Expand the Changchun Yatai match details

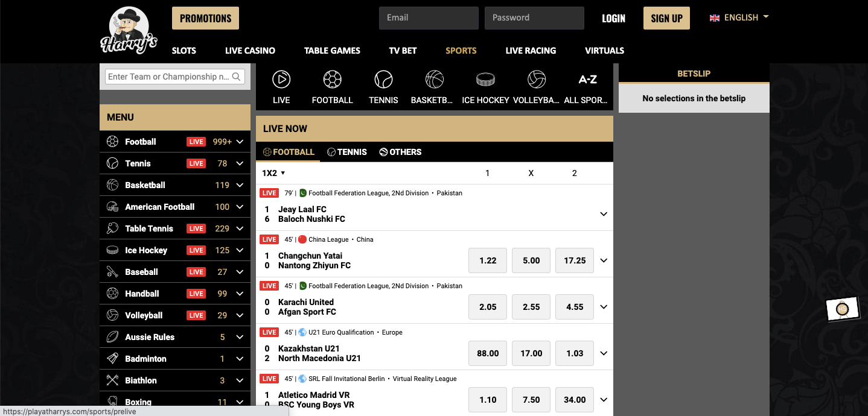tap(604, 260)
